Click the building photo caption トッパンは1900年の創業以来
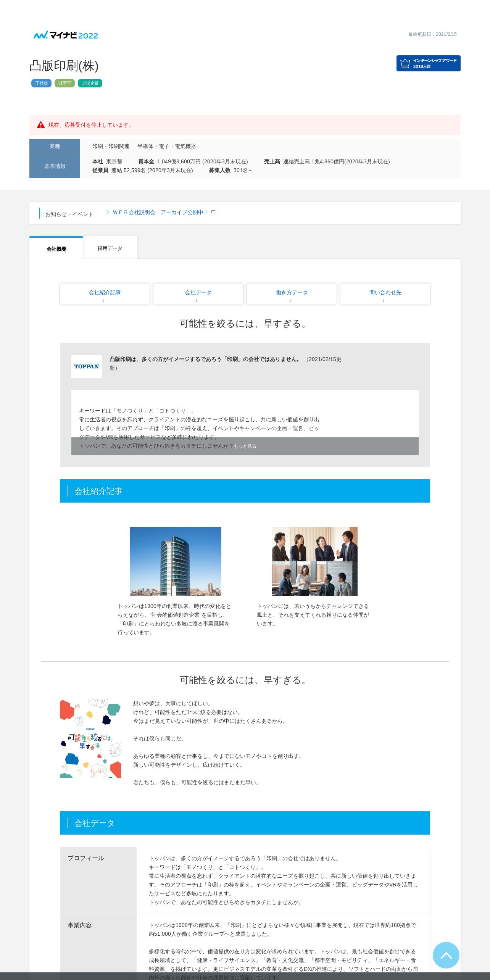Viewport: 490px width, 980px height. 174,619
